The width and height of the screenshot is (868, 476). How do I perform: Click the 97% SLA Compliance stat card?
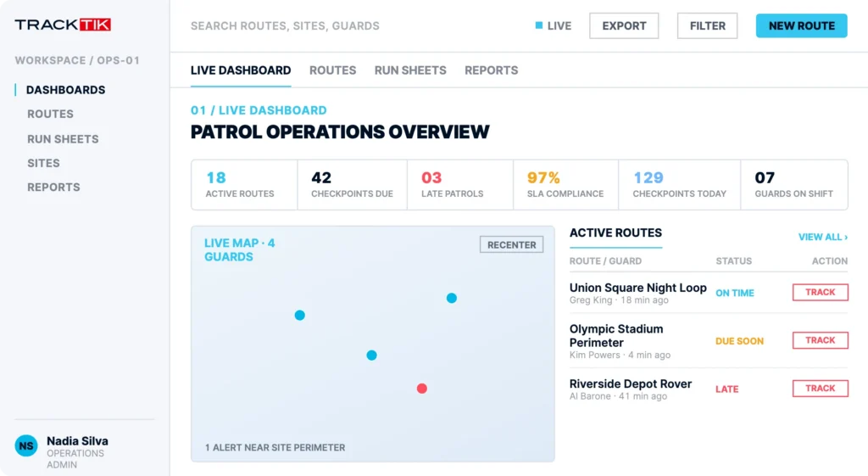565,184
